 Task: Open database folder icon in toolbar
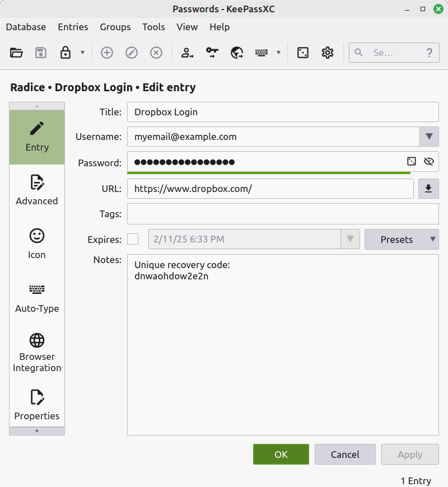coord(16,53)
